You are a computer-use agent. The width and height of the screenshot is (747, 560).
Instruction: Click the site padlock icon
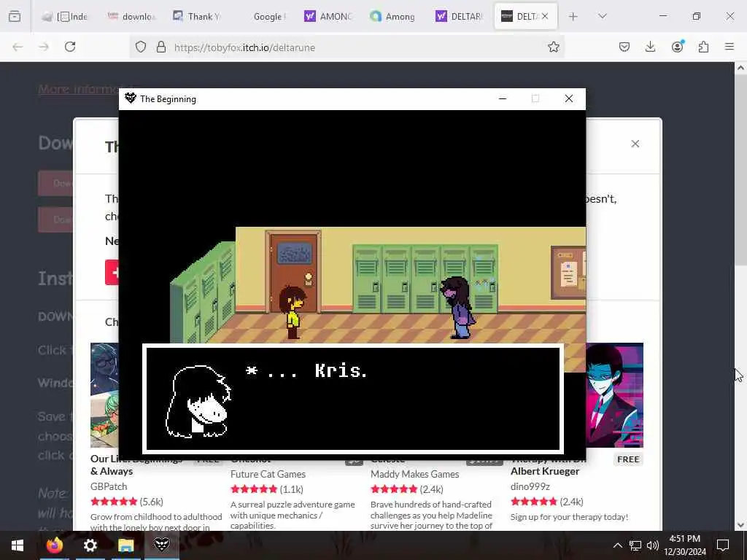coord(161,47)
